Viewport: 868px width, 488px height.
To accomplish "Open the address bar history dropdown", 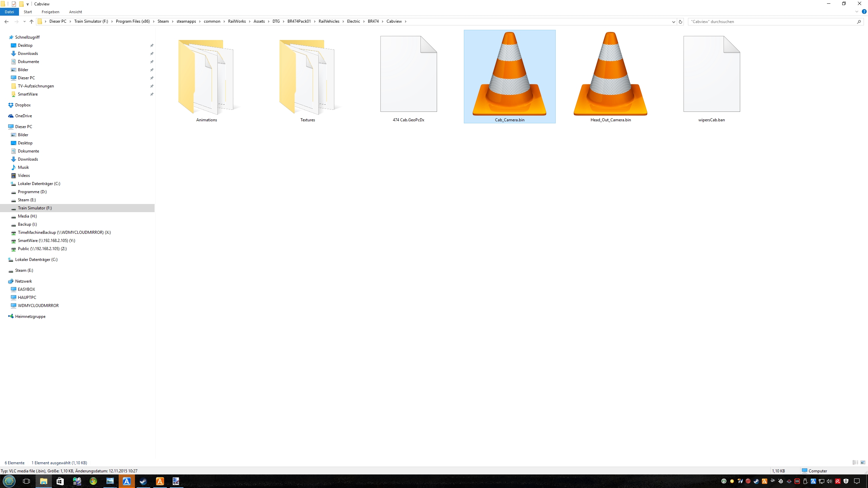I will pyautogui.click(x=673, y=22).
